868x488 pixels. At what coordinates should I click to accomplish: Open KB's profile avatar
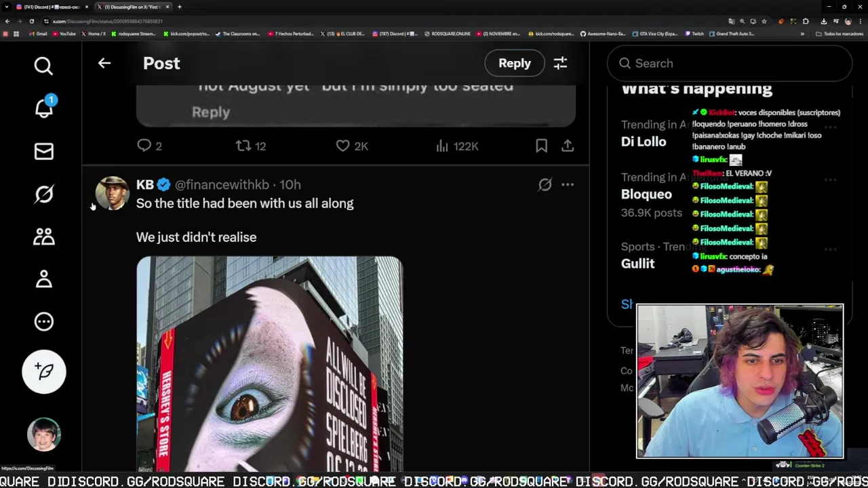[x=112, y=193]
